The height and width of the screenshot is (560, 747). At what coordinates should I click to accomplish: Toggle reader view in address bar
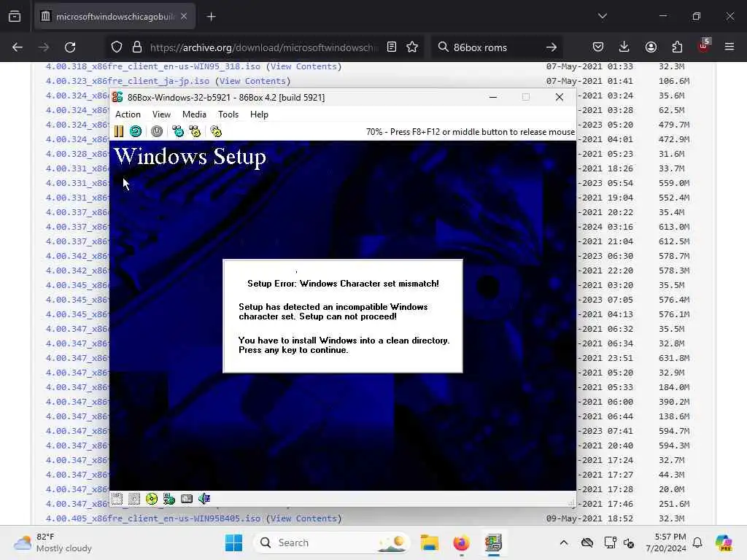(392, 47)
